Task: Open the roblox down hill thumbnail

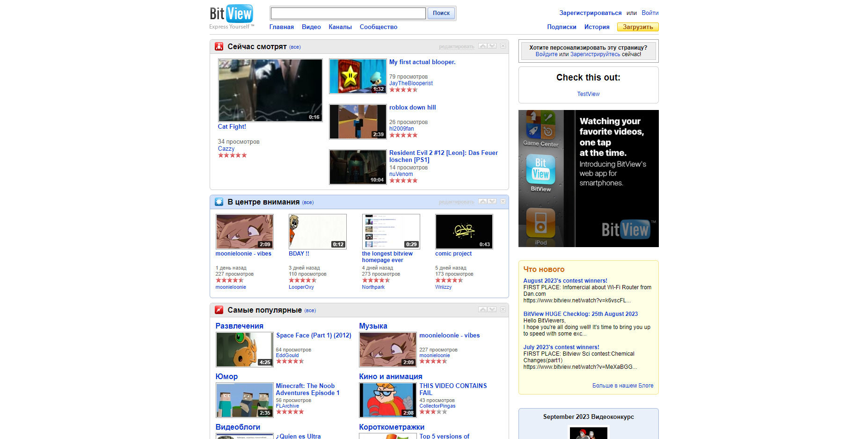Action: (358, 122)
